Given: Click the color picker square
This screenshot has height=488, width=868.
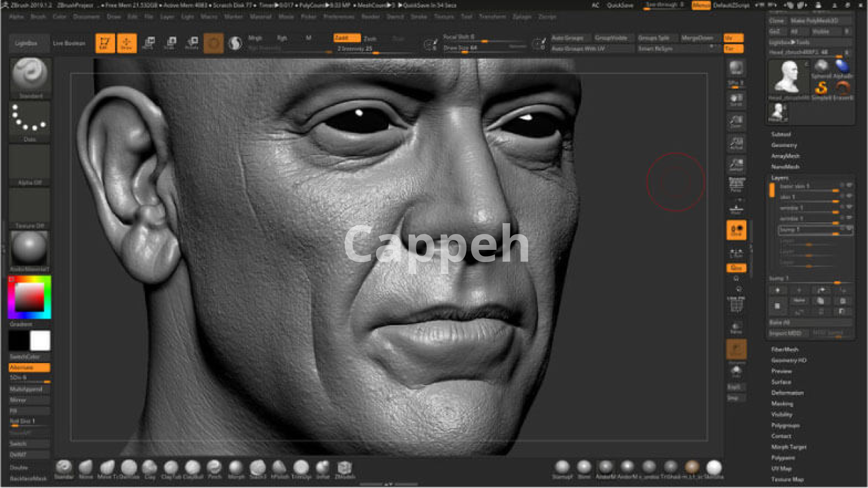Looking at the screenshot, I should (x=29, y=297).
